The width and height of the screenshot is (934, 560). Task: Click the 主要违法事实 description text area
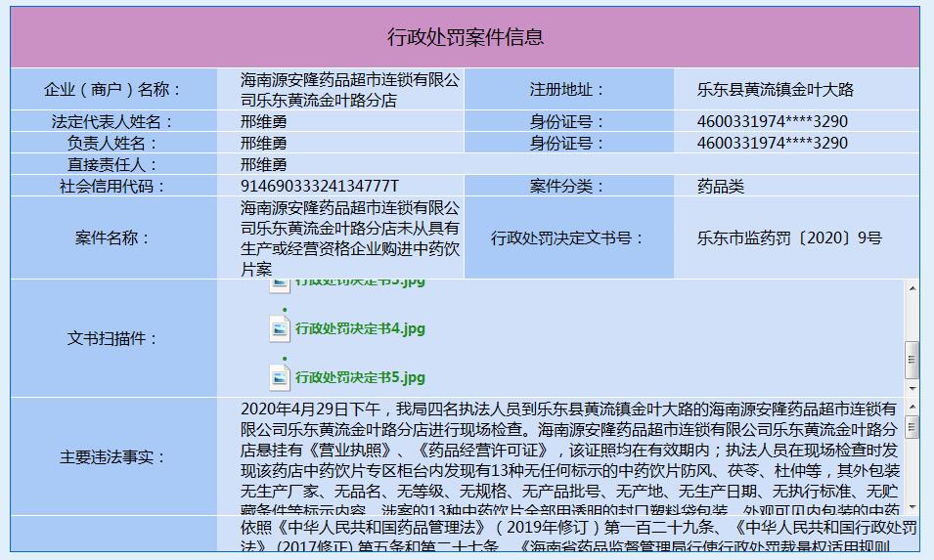point(567,455)
